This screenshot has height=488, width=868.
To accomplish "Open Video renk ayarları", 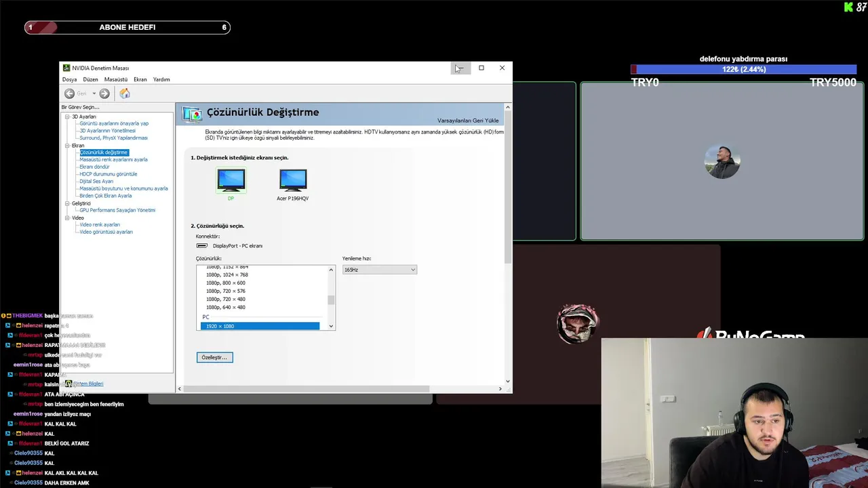I will point(100,224).
